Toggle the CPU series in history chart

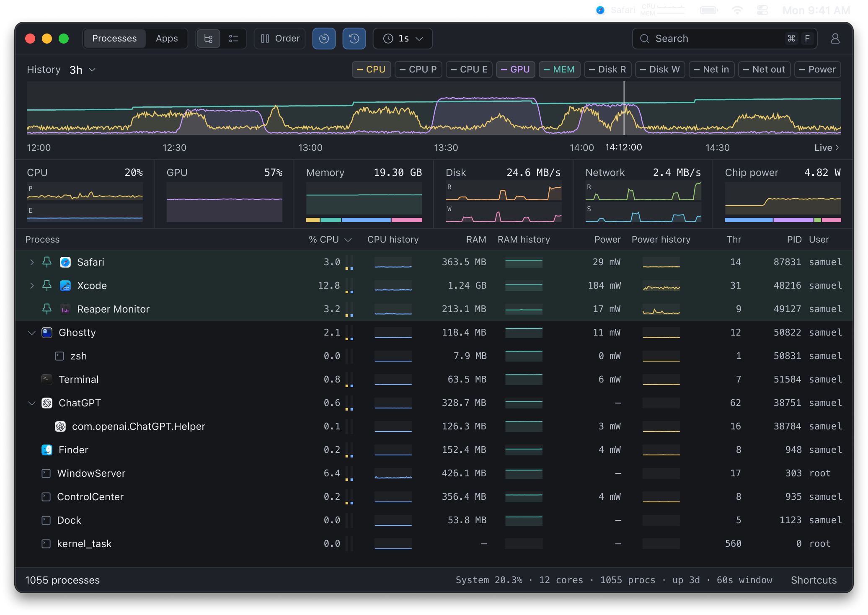[x=371, y=70]
